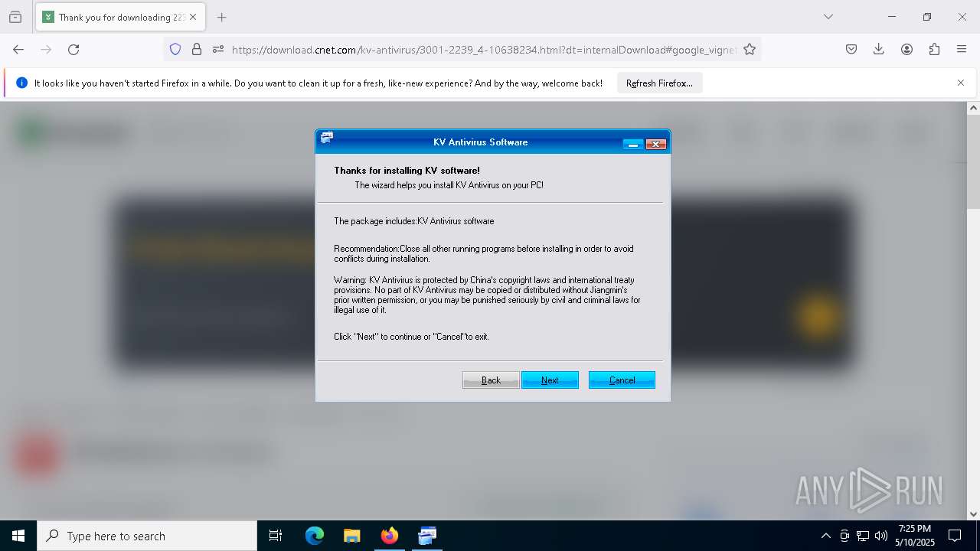
Task: Open the list all tabs dropdown
Action: [x=828, y=17]
